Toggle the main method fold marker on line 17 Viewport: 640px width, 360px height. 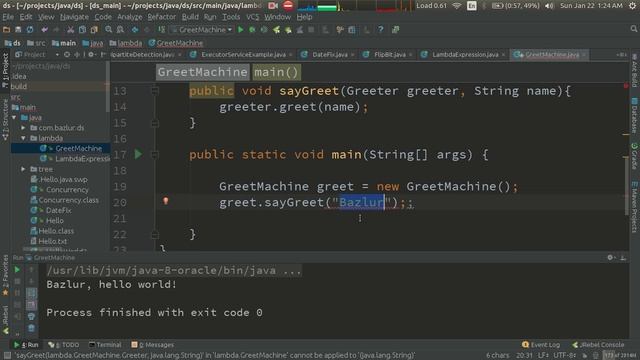pyautogui.click(x=155, y=155)
